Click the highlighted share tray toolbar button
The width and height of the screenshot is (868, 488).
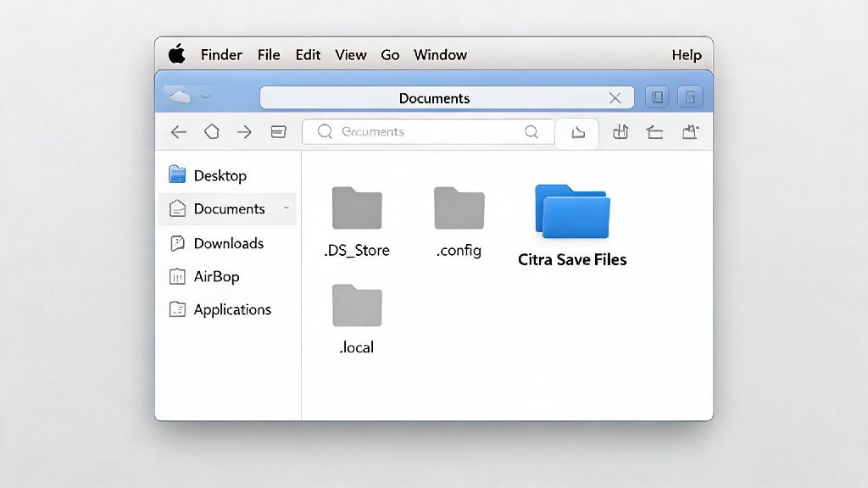577,133
